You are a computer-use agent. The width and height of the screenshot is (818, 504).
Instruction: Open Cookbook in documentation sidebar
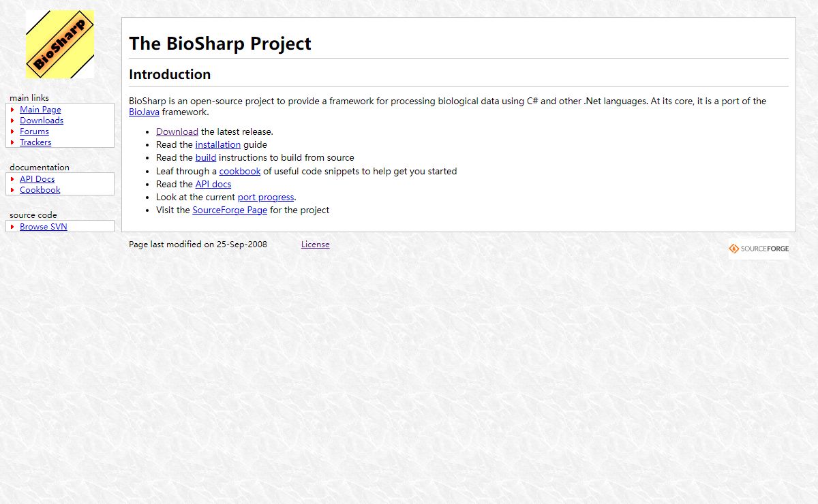tap(40, 190)
